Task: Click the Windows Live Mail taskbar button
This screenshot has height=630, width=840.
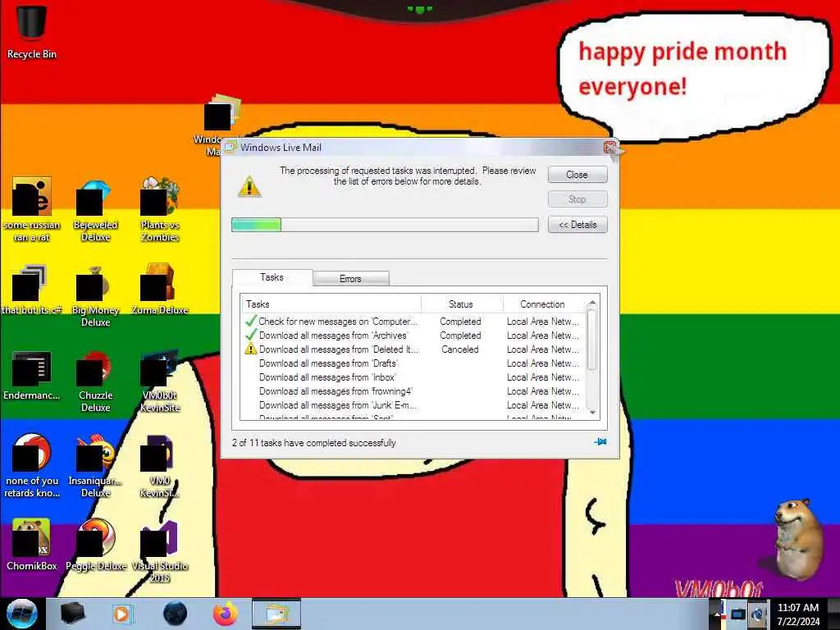Action: pos(276,614)
